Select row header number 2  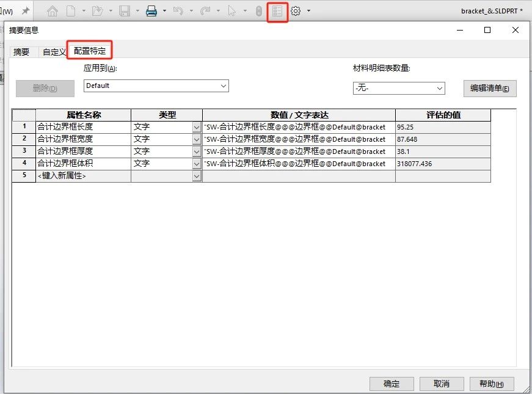point(24,139)
